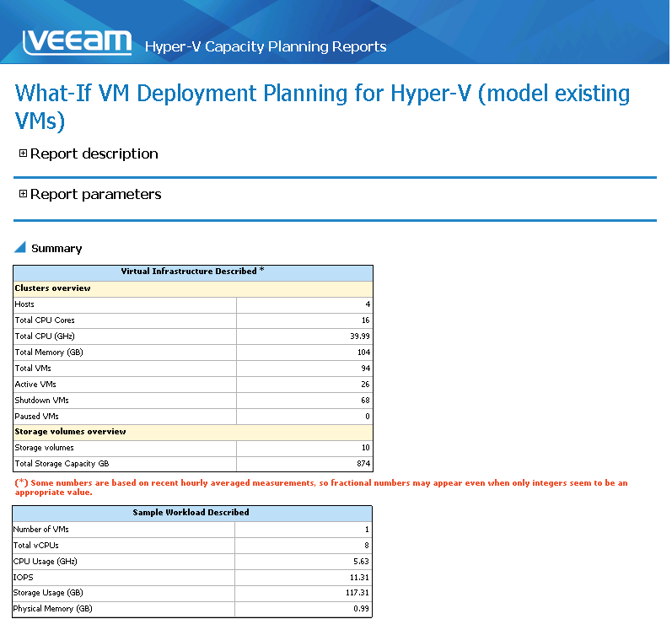Click the Total Memory value 104
Viewport: 672px width, 619px height.
coord(364,353)
